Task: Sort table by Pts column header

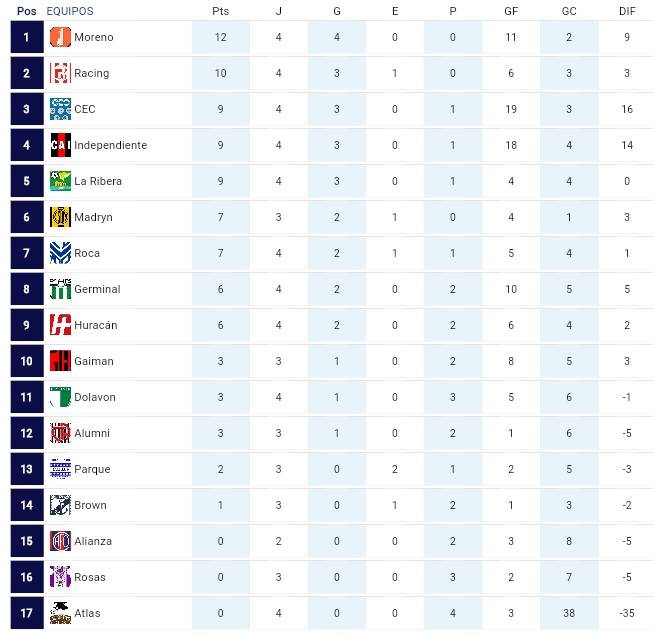Action: click(x=220, y=11)
